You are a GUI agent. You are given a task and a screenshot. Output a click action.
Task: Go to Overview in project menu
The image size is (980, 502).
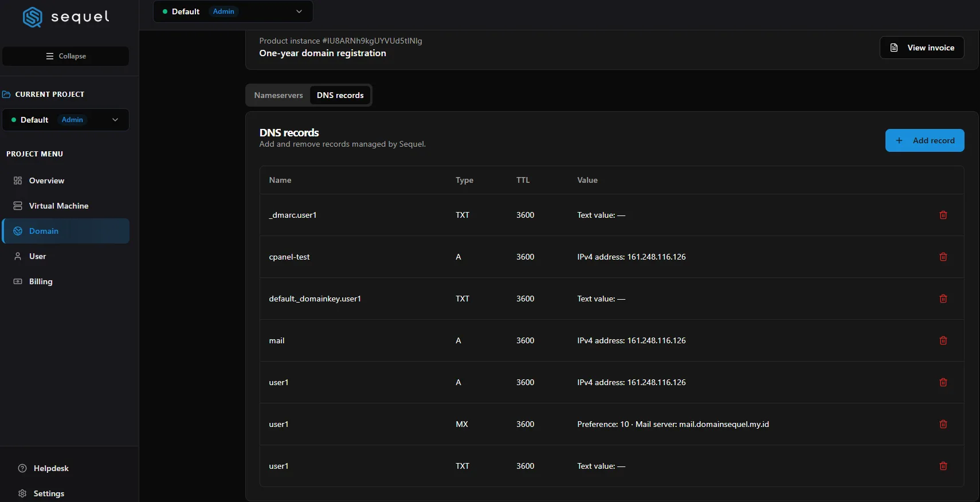(x=66, y=181)
